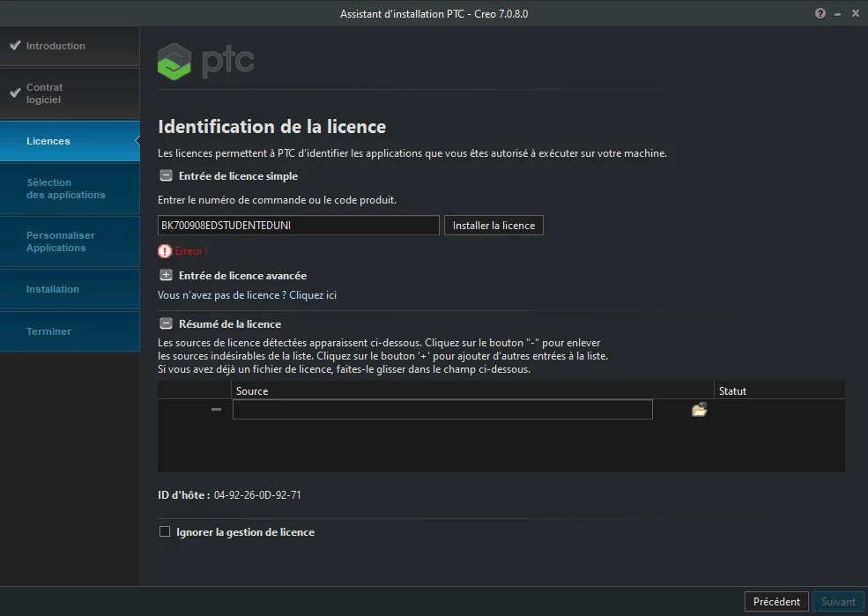Click the Identification de la licence heading
The image size is (868, 616).
(x=271, y=126)
